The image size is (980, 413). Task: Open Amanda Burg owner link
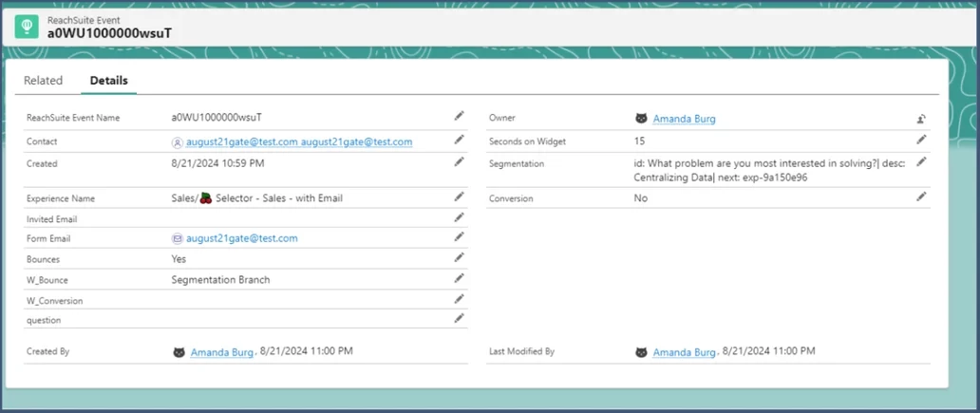point(684,120)
